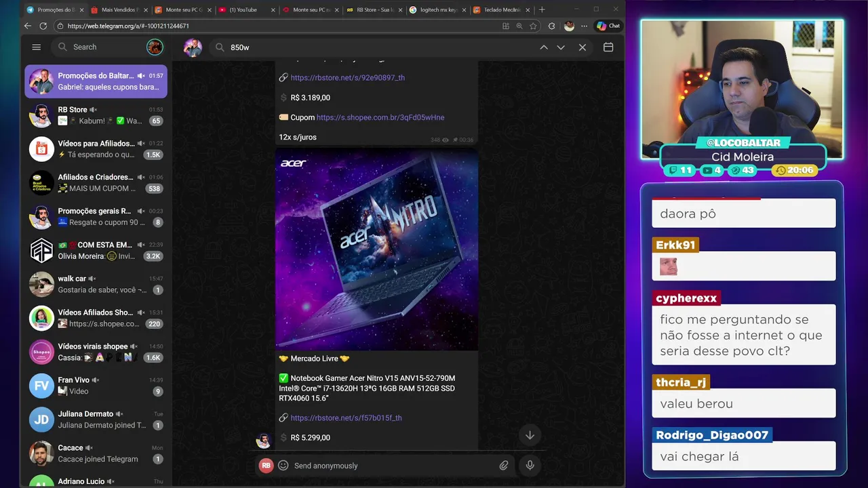
Task: Switch to RB Store browser tab
Action: [374, 9]
